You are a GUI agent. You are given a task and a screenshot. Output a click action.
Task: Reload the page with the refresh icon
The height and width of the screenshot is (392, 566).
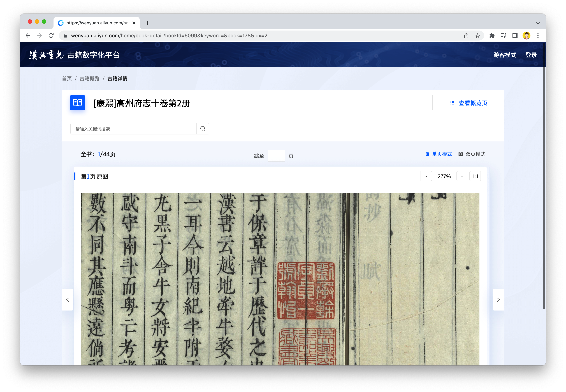[x=51, y=36]
